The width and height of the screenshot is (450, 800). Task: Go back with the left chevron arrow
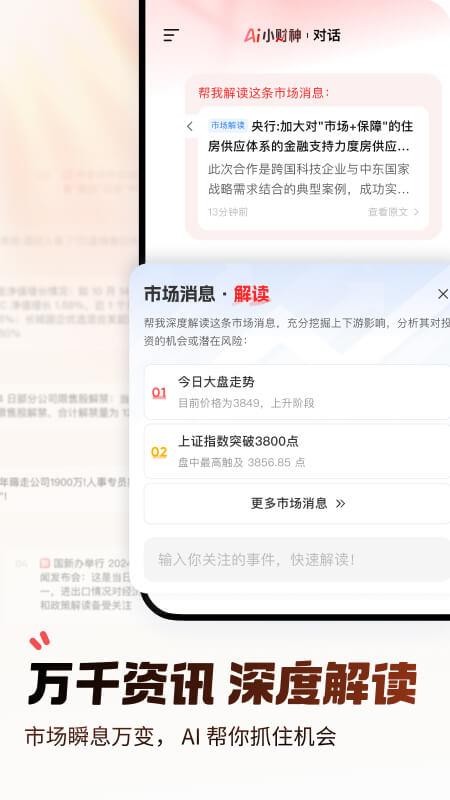190,126
